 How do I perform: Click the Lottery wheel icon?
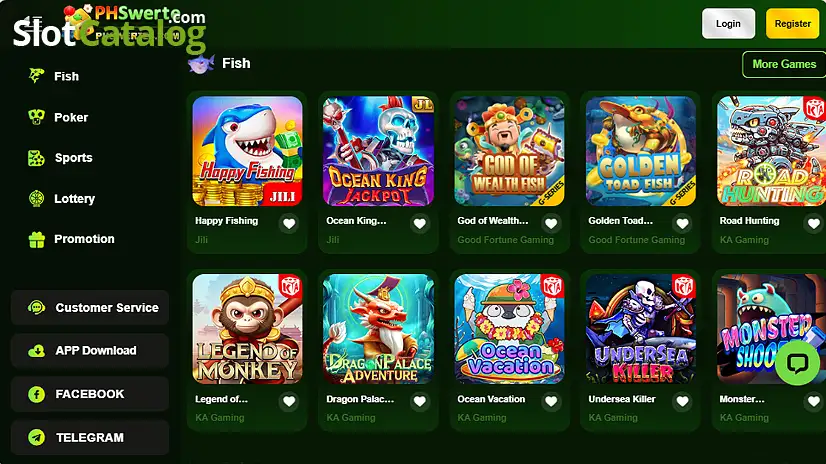click(x=36, y=199)
